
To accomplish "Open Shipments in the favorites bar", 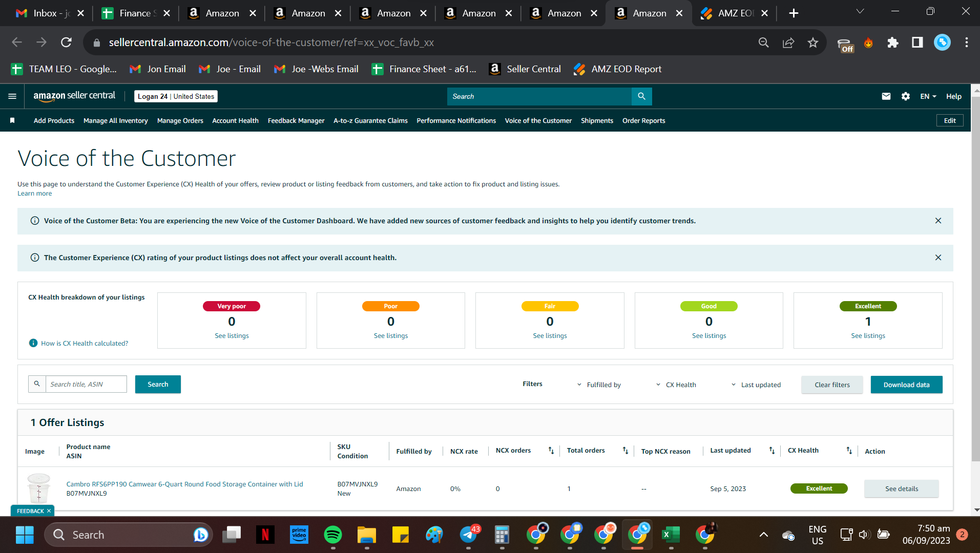I will [597, 120].
